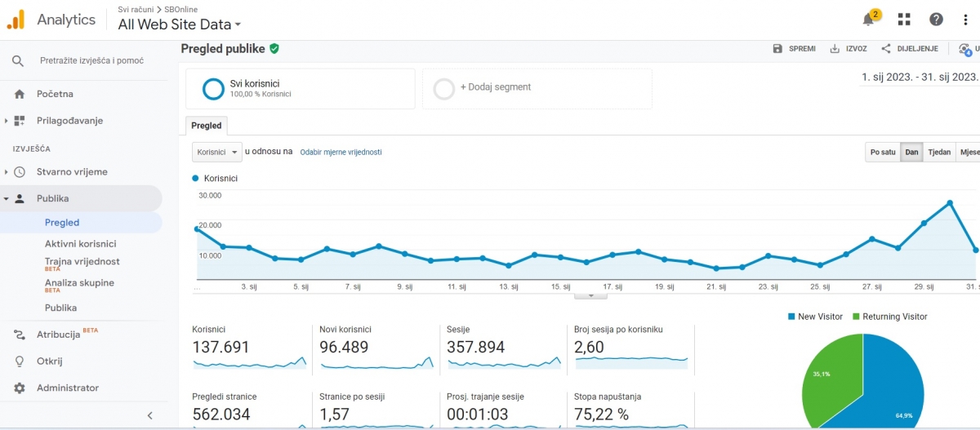Open the All Web Site Data selector
Screen dimensions: 980x430
click(x=179, y=24)
